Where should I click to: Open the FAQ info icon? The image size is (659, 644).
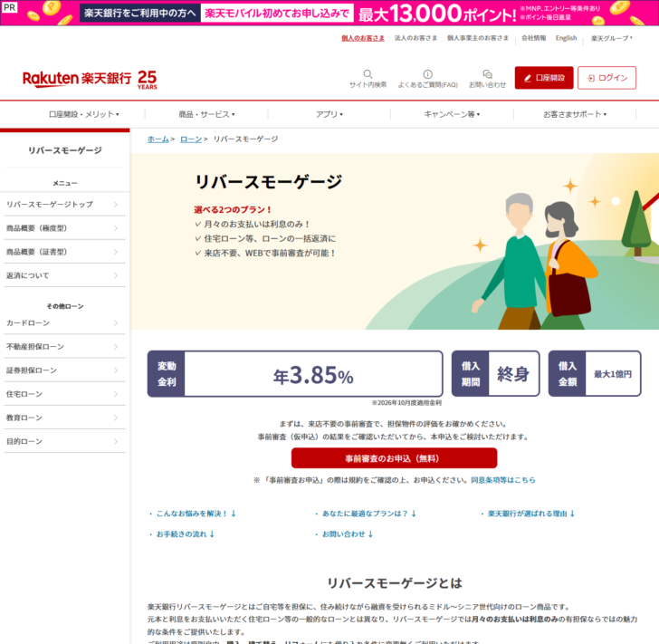pos(427,74)
